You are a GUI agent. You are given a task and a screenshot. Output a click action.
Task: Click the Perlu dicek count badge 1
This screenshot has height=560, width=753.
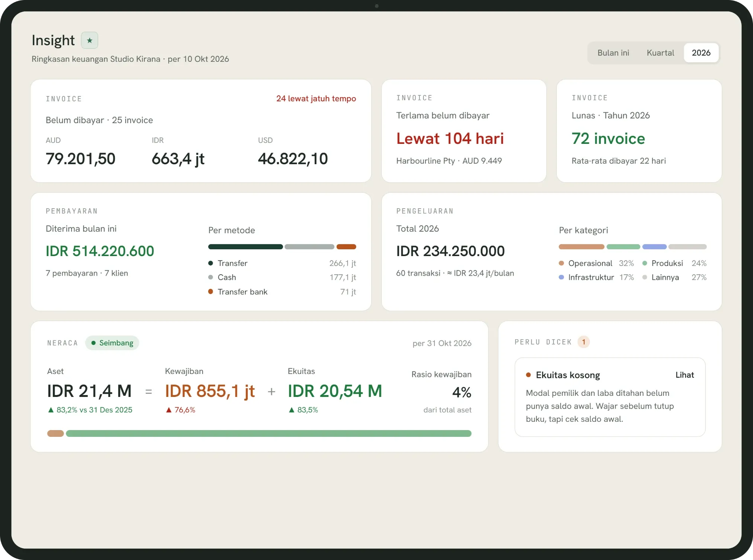point(584,342)
